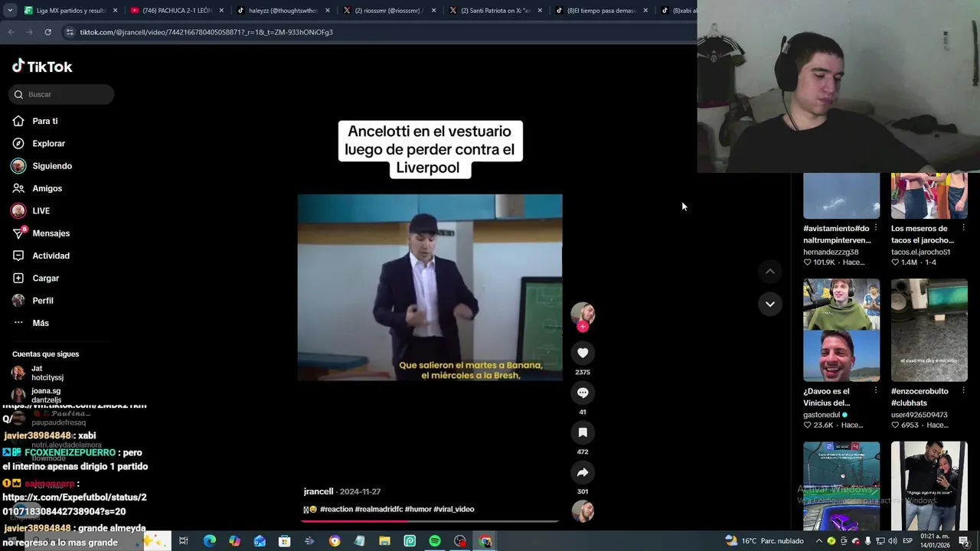
Task: Open Spotify from the taskbar
Action: [x=435, y=541]
